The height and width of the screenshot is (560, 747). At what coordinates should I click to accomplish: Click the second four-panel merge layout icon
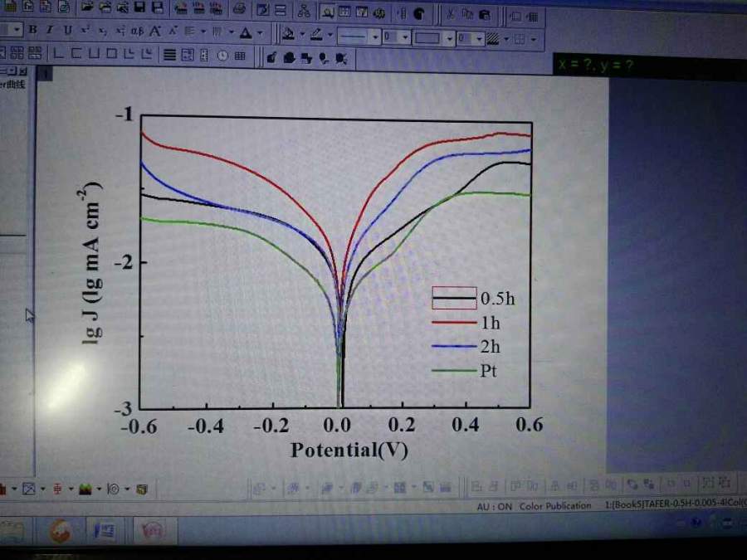coord(34,52)
